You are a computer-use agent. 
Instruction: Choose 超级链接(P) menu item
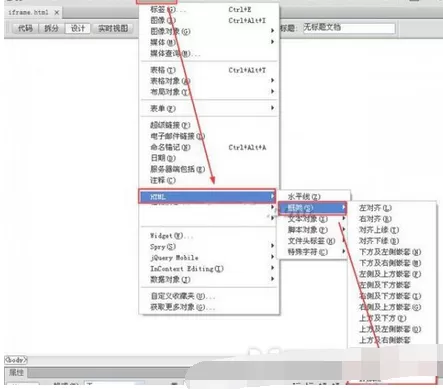point(209,125)
